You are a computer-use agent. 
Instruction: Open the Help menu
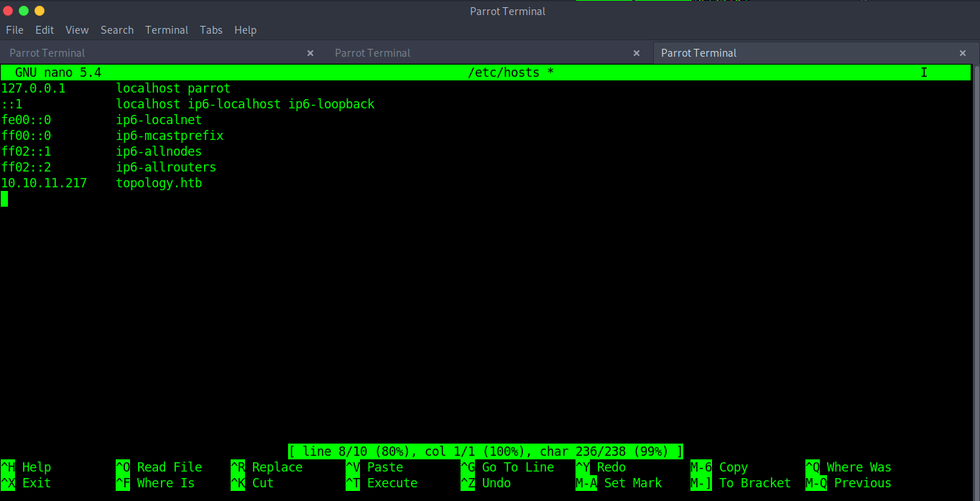click(x=245, y=30)
